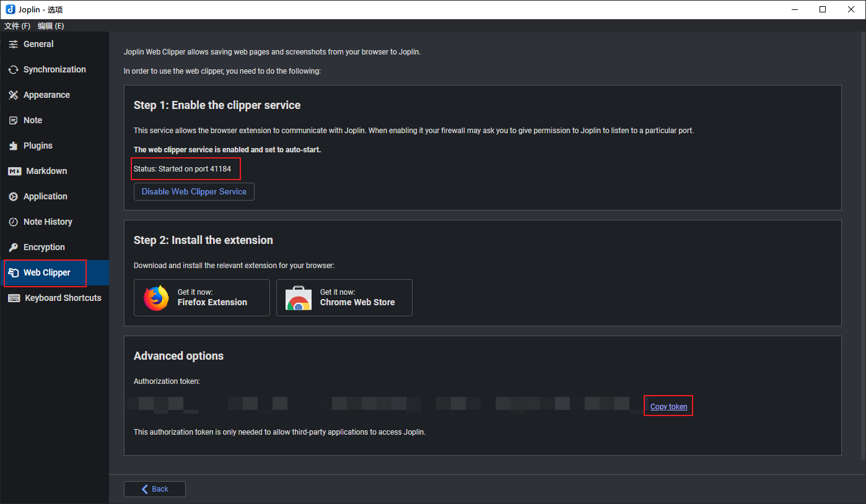
Task: Switch to Appearance settings
Action: click(x=55, y=95)
